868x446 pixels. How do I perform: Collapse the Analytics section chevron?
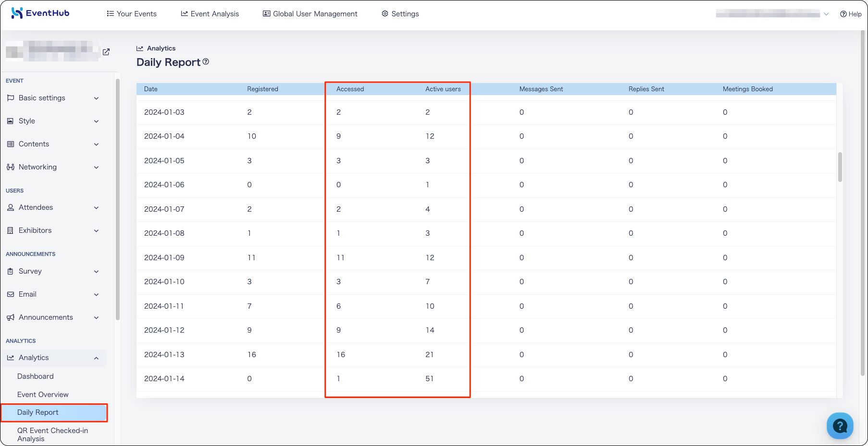point(96,358)
